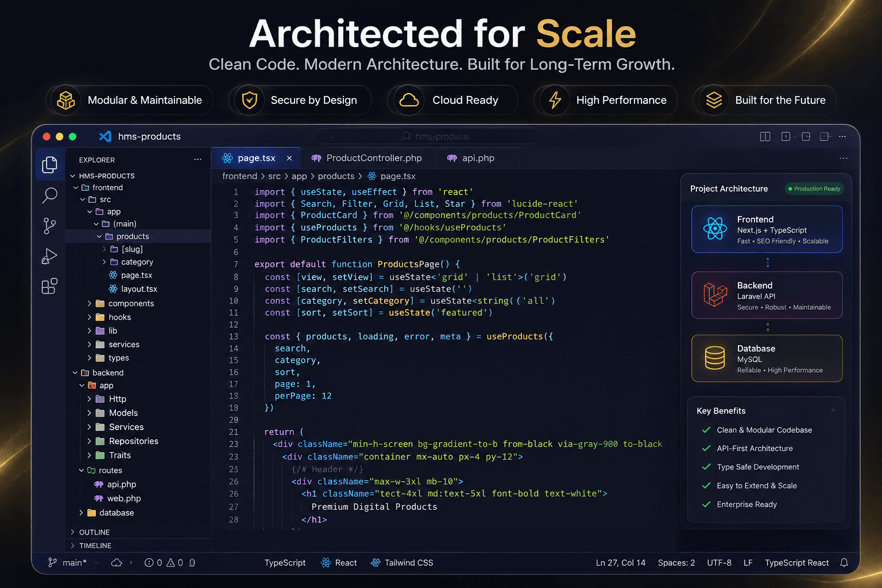Click the cloud sync icon in status bar
882x588 pixels.
(117, 563)
